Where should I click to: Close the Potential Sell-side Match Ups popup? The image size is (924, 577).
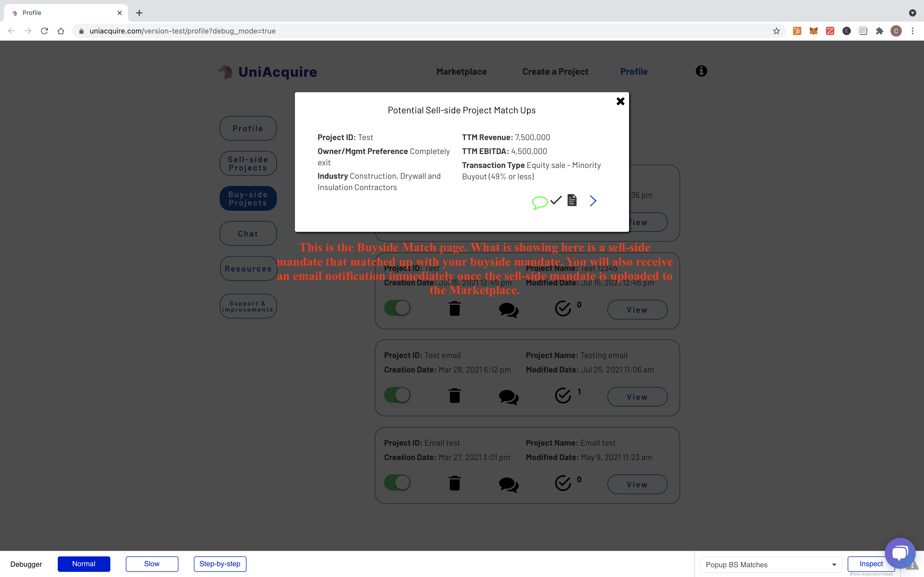point(621,101)
